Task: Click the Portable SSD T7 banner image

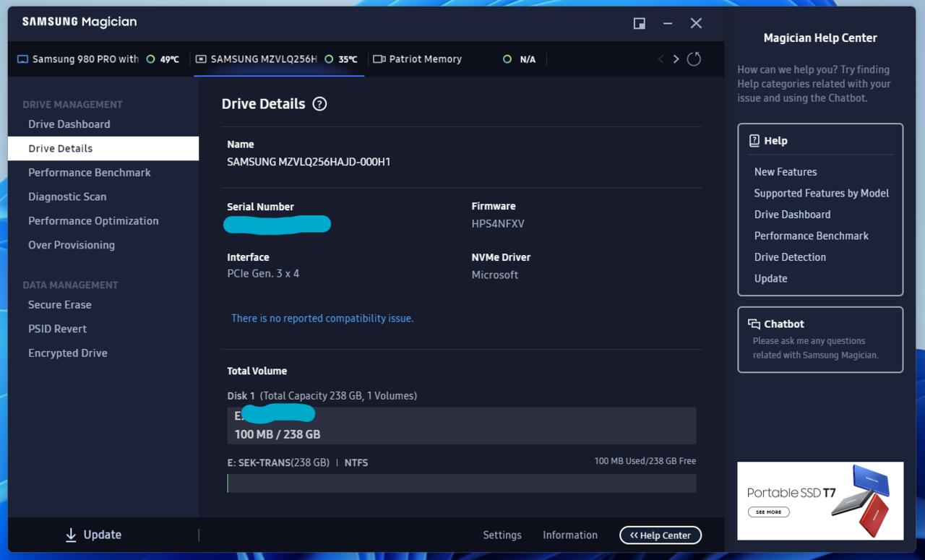Action: 820,501
